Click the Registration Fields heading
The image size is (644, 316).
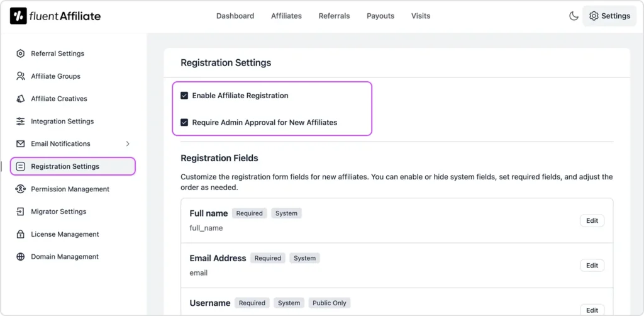[x=219, y=158]
